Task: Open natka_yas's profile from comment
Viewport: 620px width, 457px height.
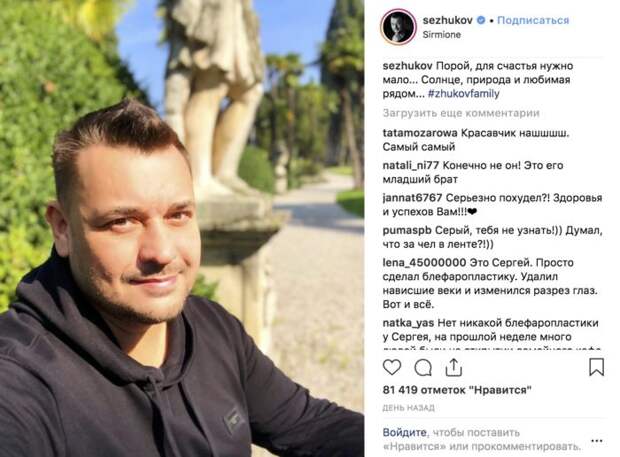Action: click(408, 323)
